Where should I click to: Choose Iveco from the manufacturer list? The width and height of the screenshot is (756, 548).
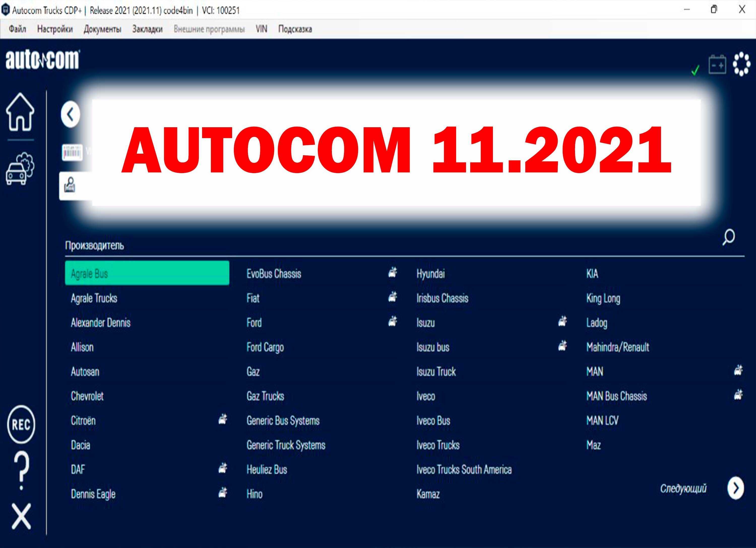(x=426, y=396)
